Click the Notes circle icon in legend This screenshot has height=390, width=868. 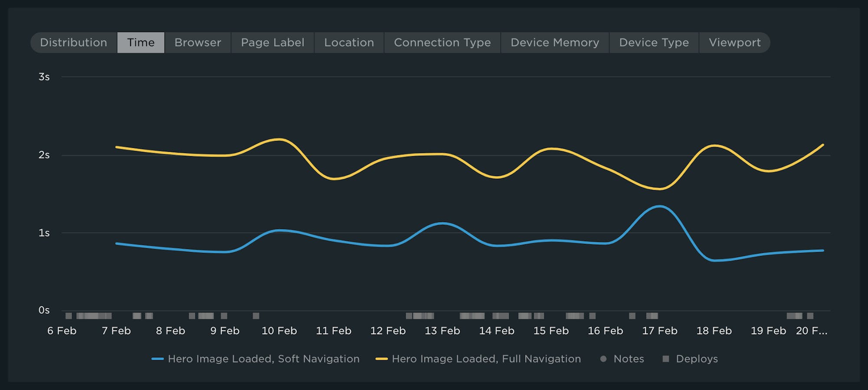point(603,359)
